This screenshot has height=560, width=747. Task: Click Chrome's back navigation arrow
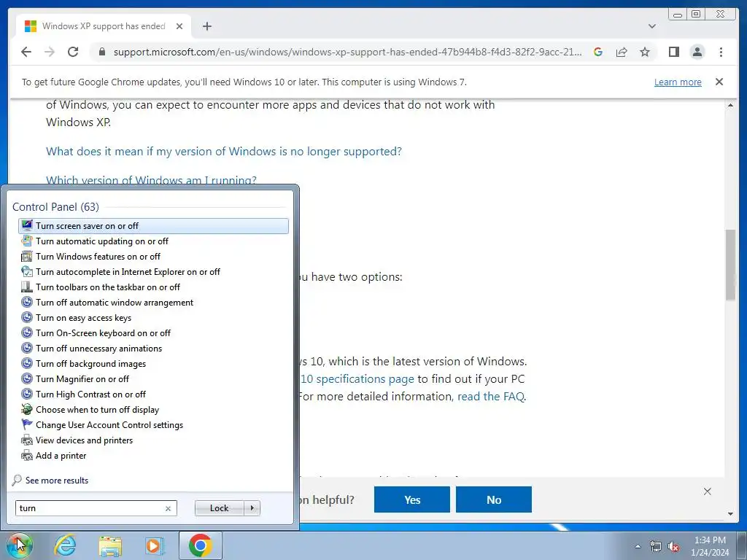(x=26, y=52)
